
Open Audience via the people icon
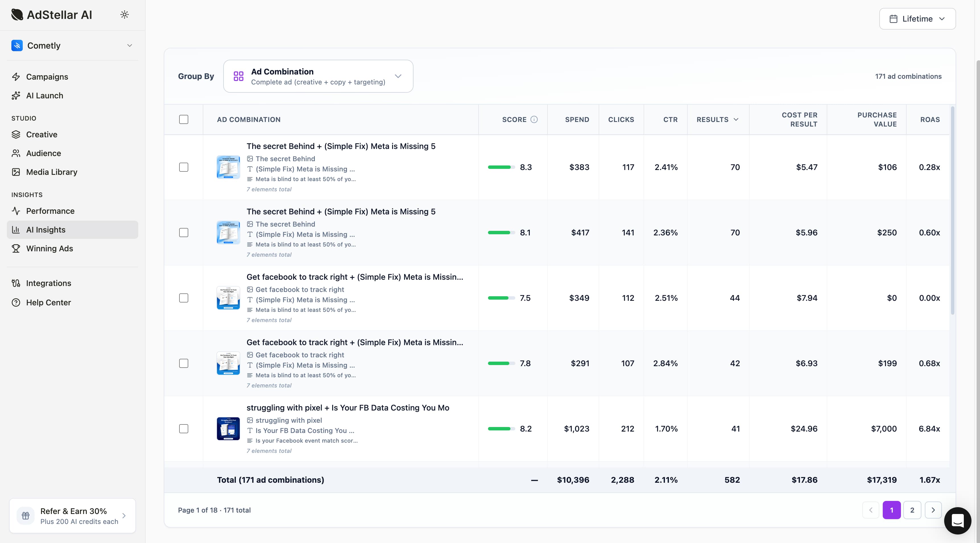(16, 153)
